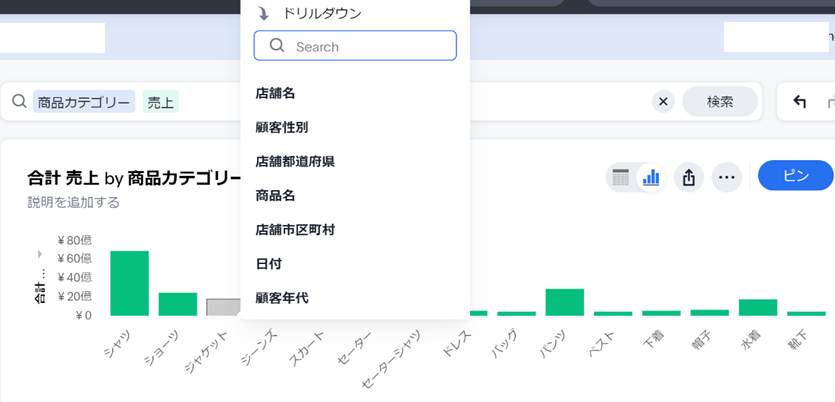Expand the Y-axis arrow control
This screenshot has height=402, width=835.
click(x=40, y=255)
